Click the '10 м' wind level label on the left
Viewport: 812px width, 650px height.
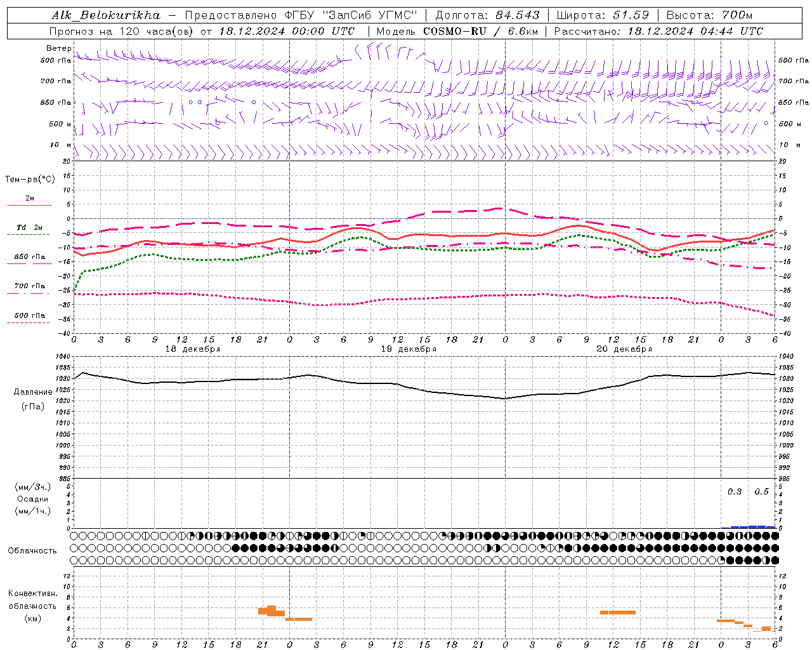click(61, 145)
